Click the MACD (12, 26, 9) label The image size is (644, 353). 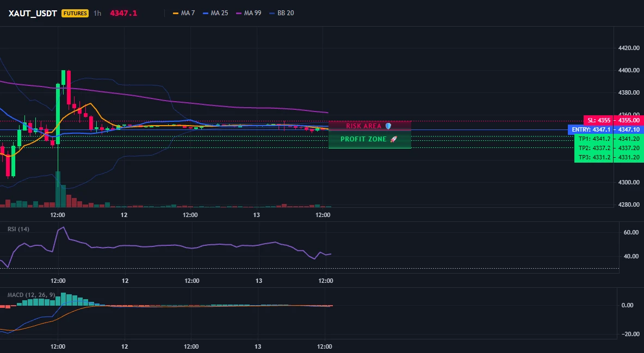pos(31,295)
